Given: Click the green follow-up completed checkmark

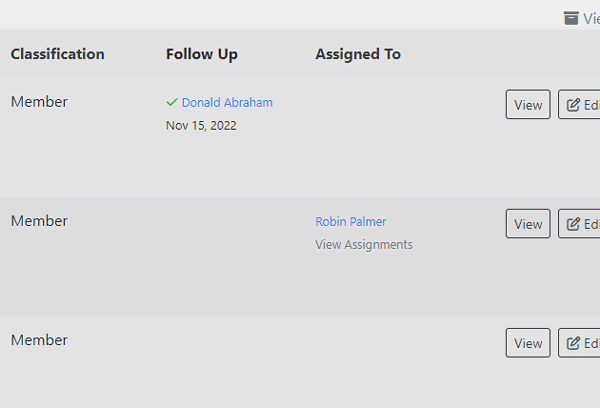Looking at the screenshot, I should click(172, 102).
